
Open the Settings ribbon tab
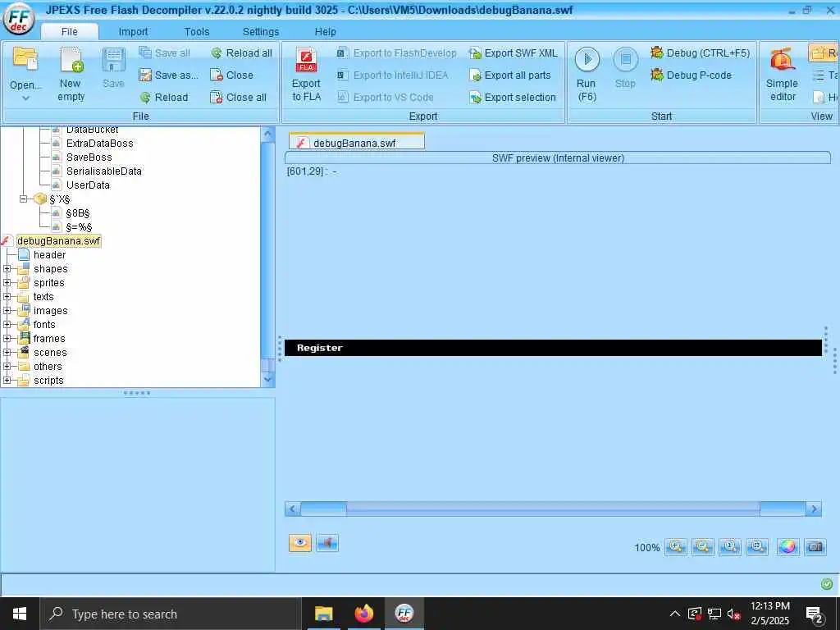[x=260, y=32]
